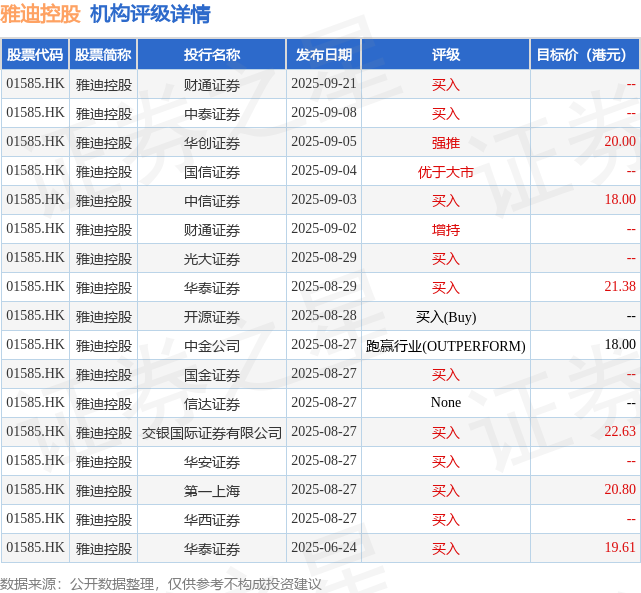Click the 增持 rating
Screen dimensions: 641x593
pyautogui.click(x=446, y=230)
